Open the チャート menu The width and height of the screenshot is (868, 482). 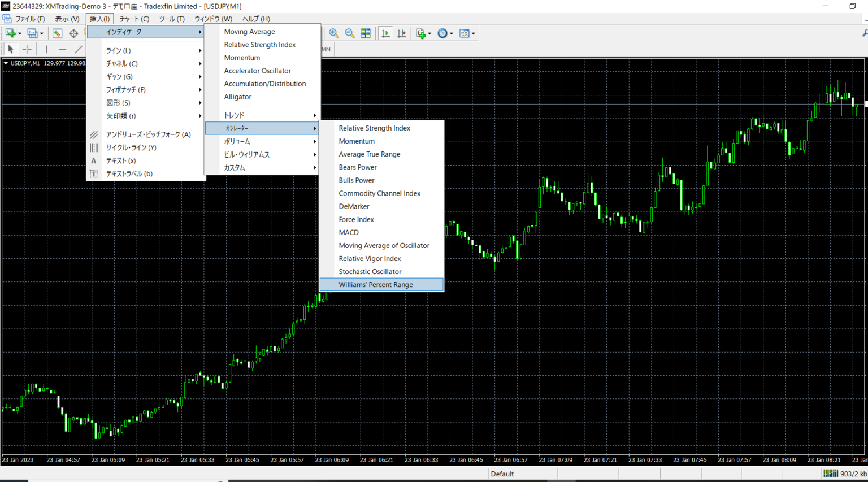(133, 19)
